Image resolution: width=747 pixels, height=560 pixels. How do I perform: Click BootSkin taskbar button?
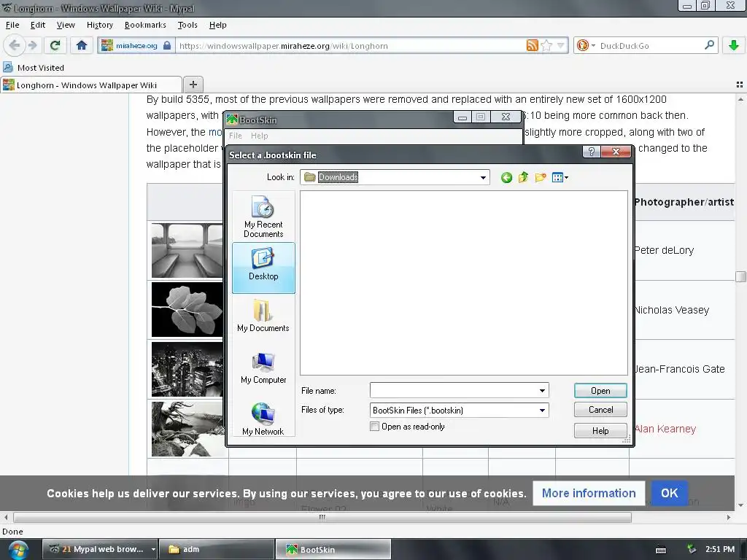tap(333, 549)
